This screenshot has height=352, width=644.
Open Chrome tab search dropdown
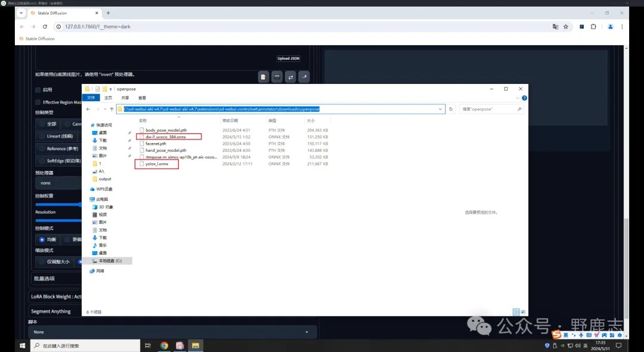coord(21,13)
